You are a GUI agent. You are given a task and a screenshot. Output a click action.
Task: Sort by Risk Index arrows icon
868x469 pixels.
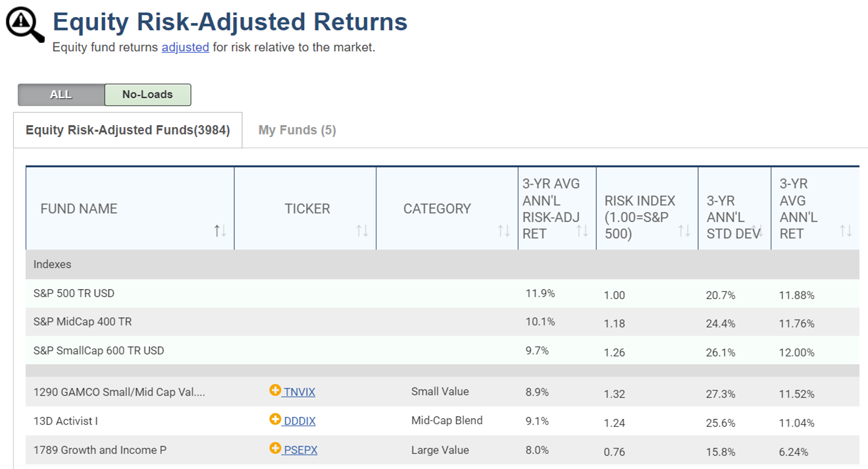click(684, 231)
